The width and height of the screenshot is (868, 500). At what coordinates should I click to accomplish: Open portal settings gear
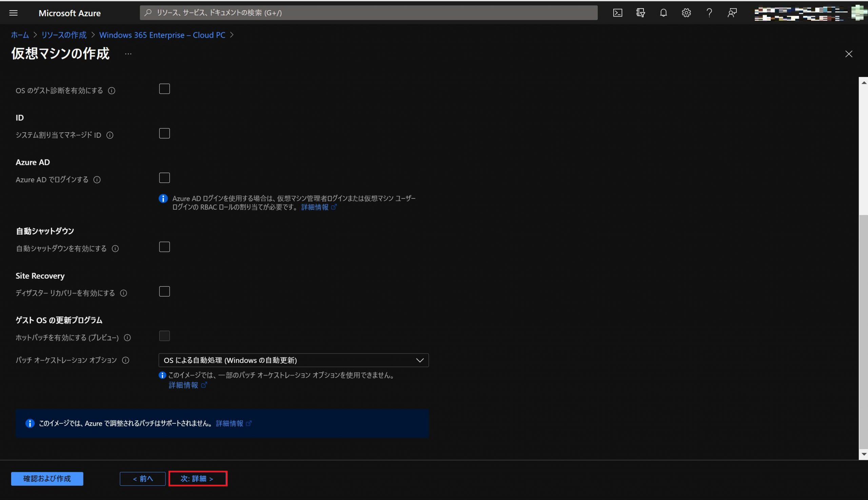pyautogui.click(x=686, y=13)
